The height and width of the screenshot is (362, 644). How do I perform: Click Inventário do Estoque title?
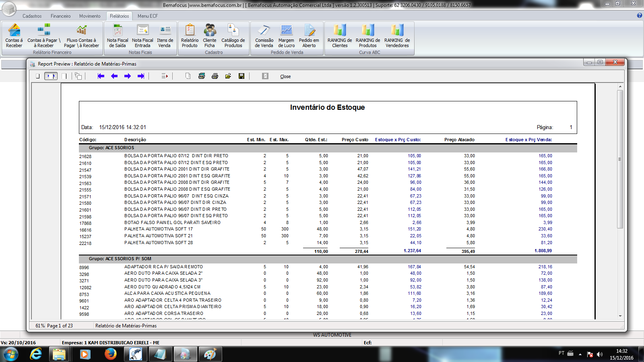327,107
